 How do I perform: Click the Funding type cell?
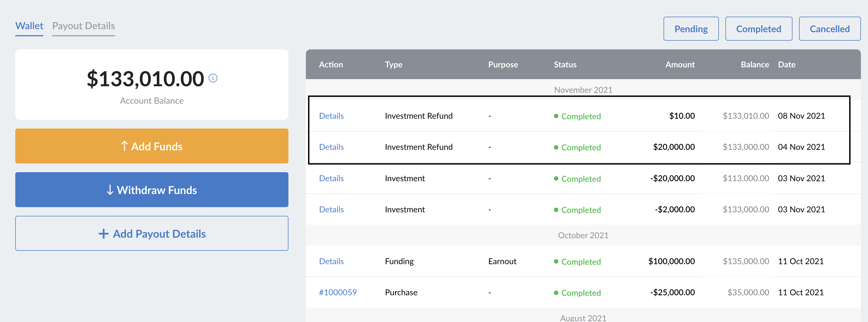pos(399,261)
